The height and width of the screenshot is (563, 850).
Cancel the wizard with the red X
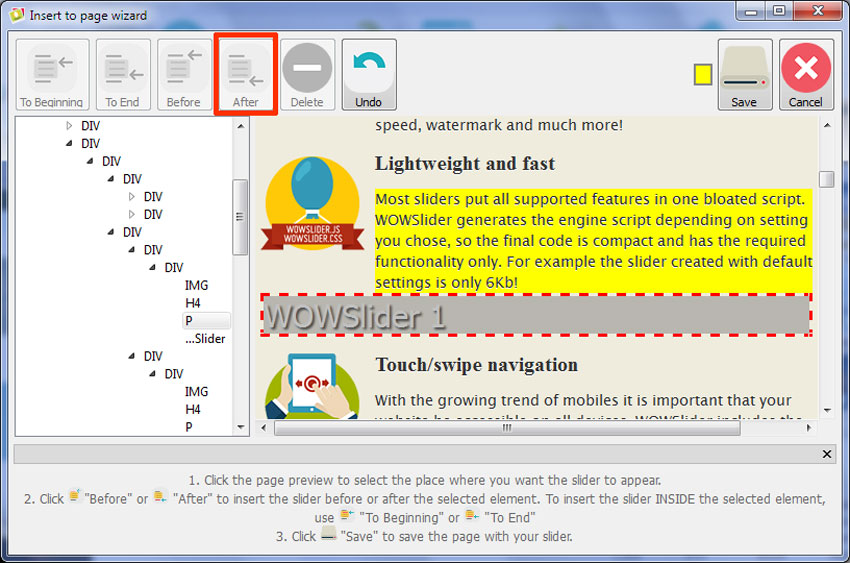click(806, 74)
